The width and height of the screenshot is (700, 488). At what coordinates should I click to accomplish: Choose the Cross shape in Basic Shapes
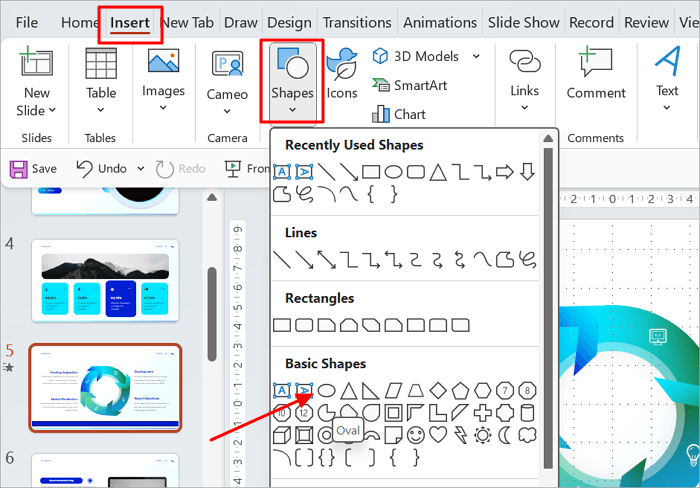(x=483, y=412)
